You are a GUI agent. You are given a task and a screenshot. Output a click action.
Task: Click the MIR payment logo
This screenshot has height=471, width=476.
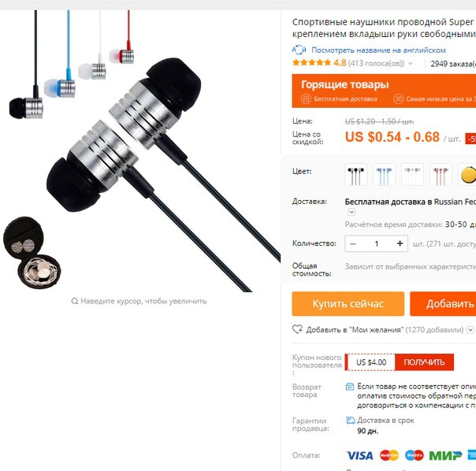(x=445, y=455)
